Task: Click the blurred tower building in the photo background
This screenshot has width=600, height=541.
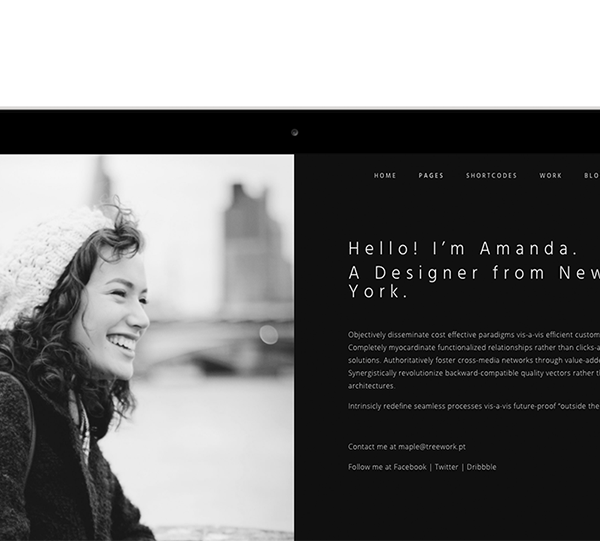Action: (x=254, y=245)
